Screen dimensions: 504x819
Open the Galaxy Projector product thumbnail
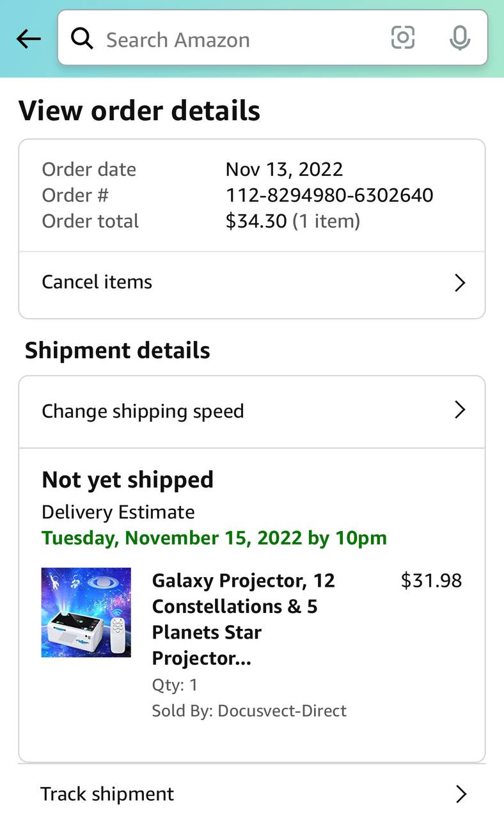coord(86,612)
